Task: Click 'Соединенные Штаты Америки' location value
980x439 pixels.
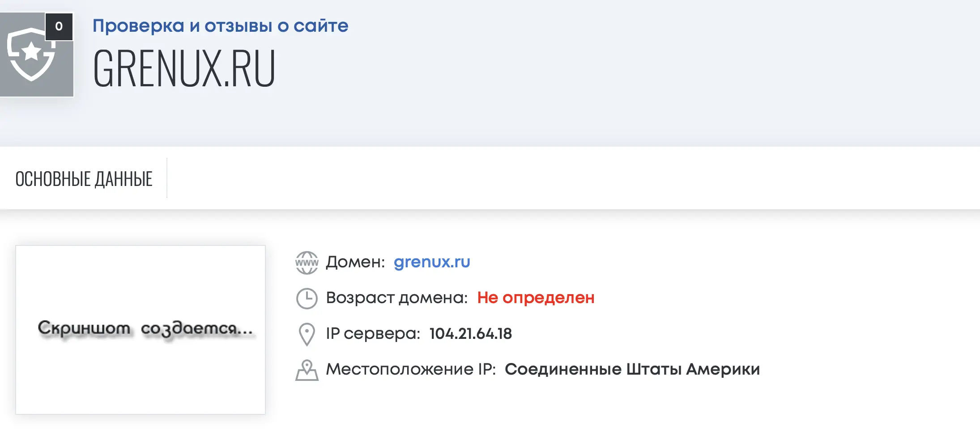Action: click(x=632, y=369)
